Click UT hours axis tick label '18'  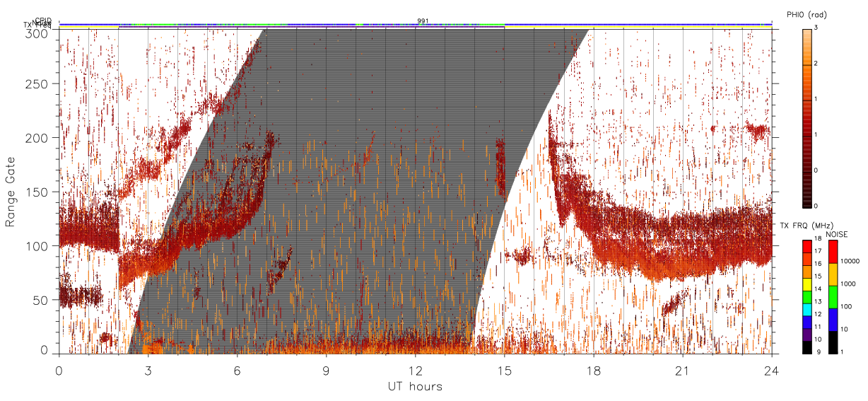coord(594,370)
